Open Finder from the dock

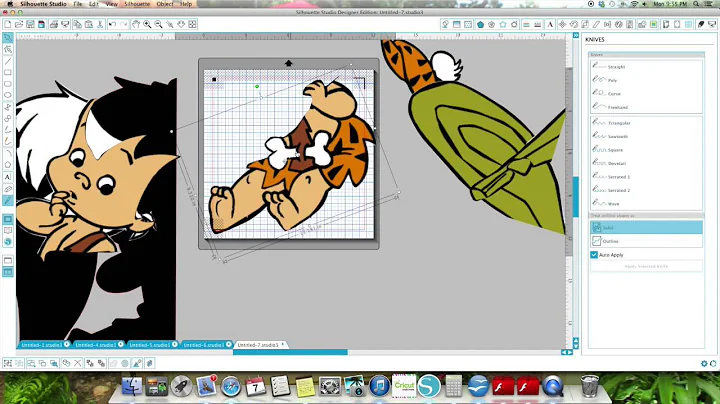pos(132,386)
